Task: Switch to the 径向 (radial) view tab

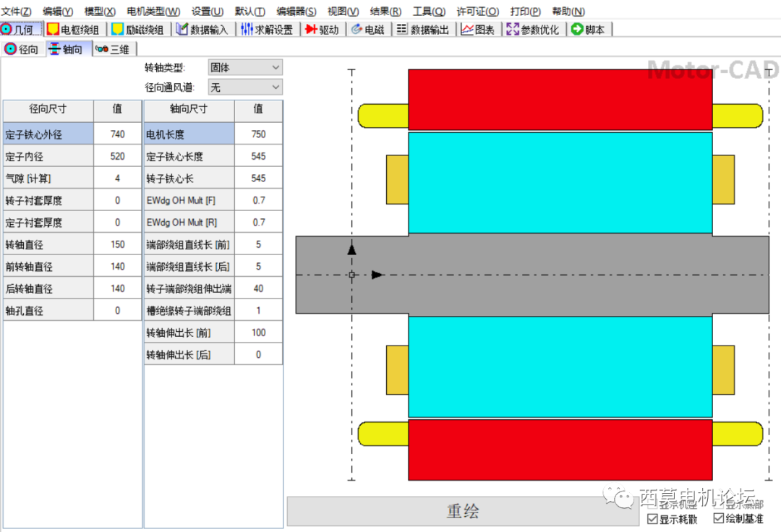Action: (22, 48)
